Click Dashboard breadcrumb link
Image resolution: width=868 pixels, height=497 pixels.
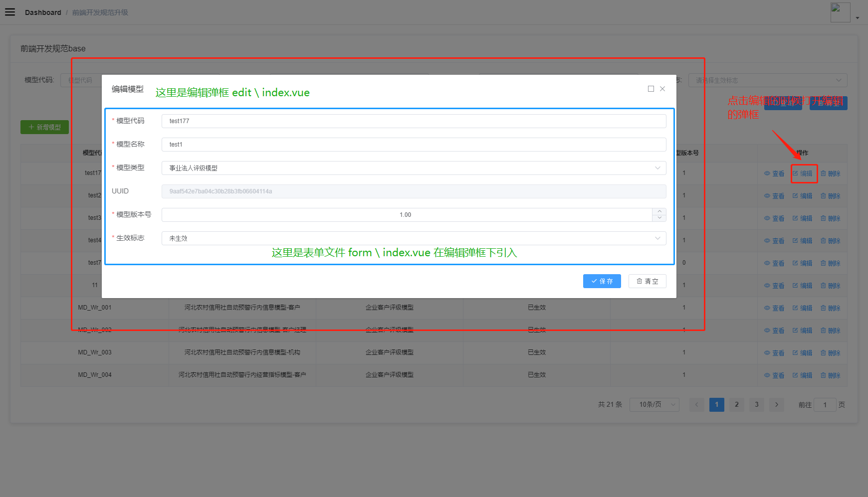pyautogui.click(x=43, y=12)
